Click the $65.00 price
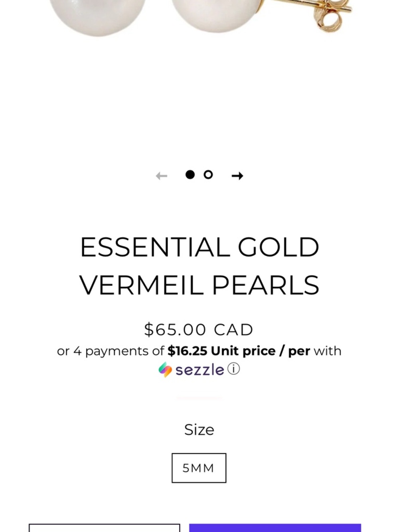This screenshot has width=399, height=532. [x=175, y=330]
